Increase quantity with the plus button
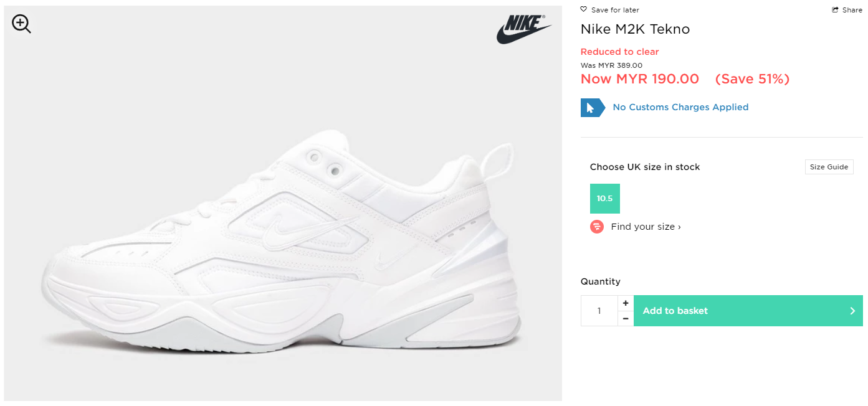The width and height of the screenshot is (868, 406). pos(626,303)
